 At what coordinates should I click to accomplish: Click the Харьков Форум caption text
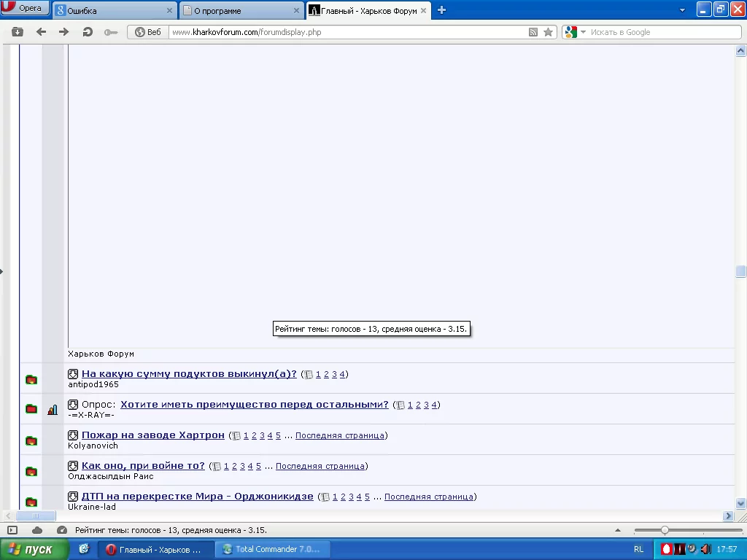[101, 354]
